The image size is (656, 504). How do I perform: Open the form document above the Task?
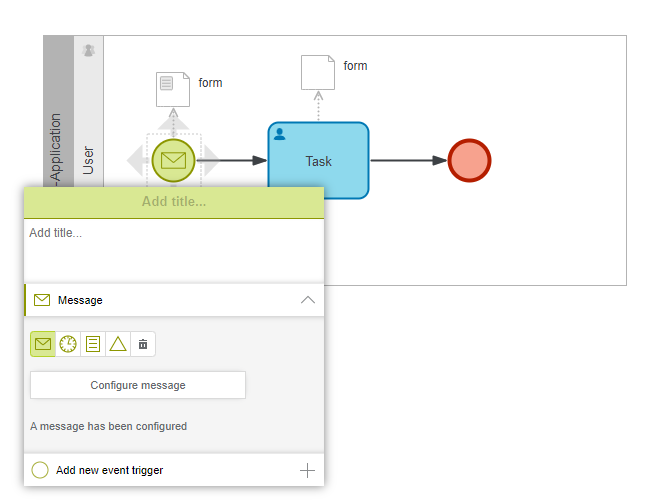tap(318, 72)
